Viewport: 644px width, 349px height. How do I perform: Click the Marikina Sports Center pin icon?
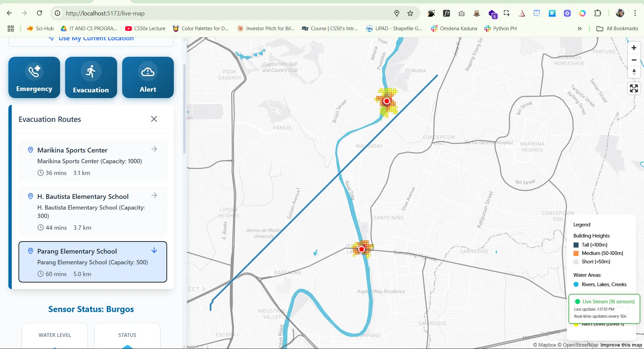tap(31, 150)
